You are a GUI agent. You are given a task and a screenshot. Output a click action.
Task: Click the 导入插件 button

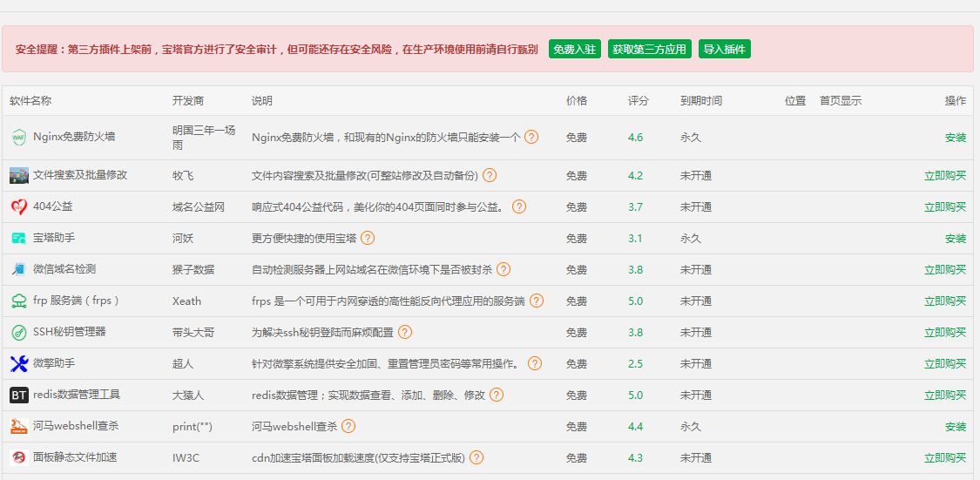pyautogui.click(x=725, y=50)
